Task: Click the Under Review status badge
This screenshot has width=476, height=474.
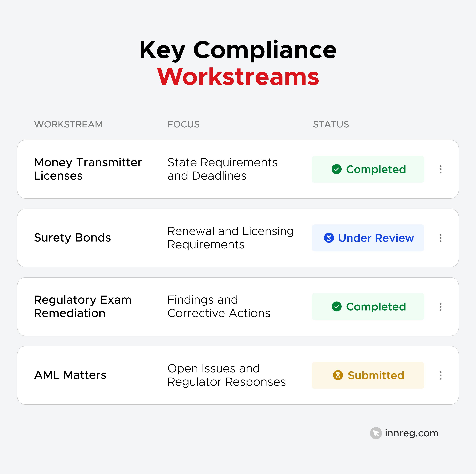Action: (x=368, y=238)
